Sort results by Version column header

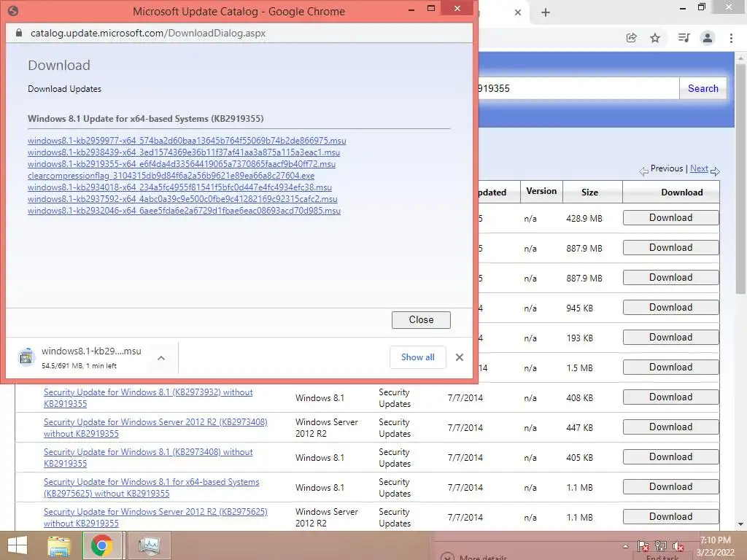click(541, 191)
